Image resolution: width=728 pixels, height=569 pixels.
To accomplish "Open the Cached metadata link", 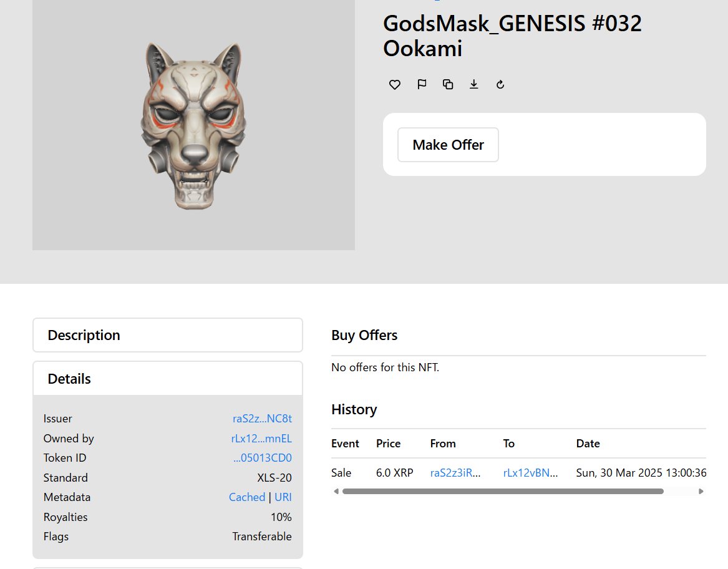I will (x=247, y=497).
